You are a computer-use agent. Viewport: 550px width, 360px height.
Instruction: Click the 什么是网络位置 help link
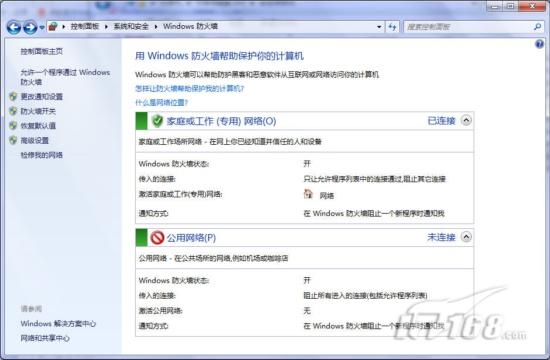[x=161, y=102]
